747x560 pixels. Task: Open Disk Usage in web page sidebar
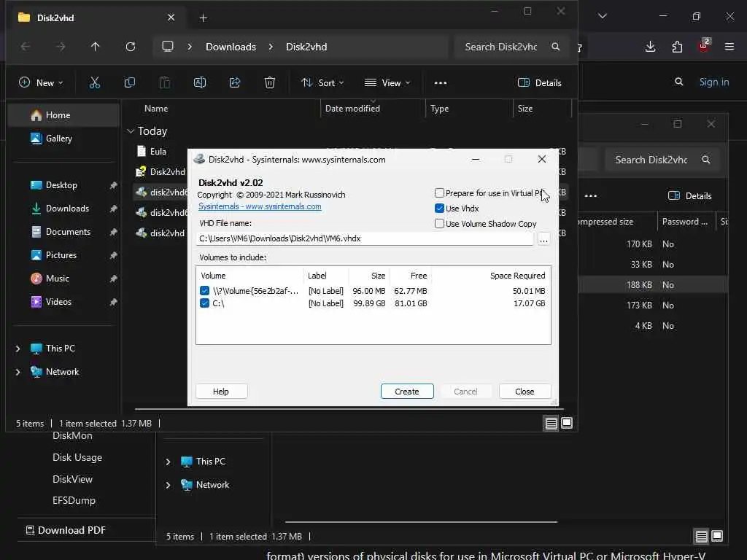pos(77,458)
